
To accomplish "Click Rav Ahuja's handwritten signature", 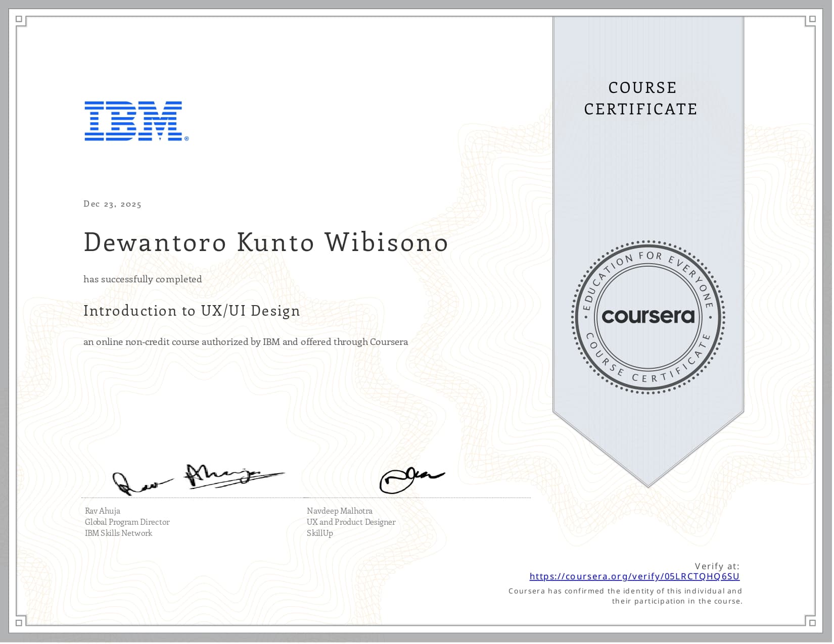I will tap(197, 478).
